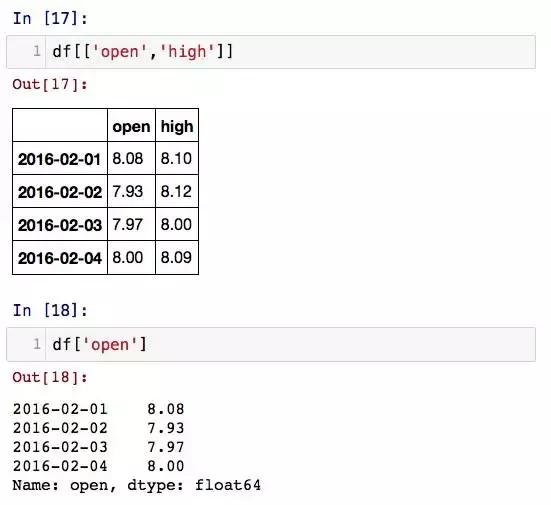Screen dimensions: 551x505
Task: Click the 'Name: open, dtype: float64' output line
Action: [x=137, y=486]
